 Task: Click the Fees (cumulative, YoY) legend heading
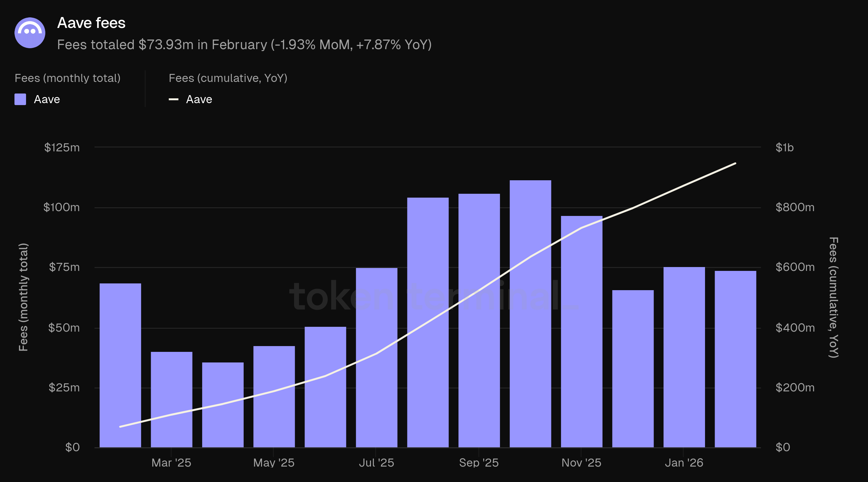(x=228, y=78)
